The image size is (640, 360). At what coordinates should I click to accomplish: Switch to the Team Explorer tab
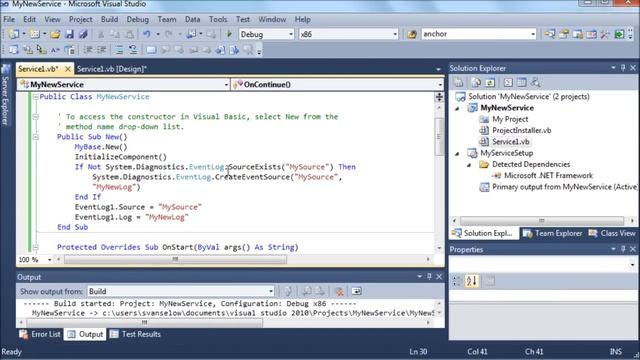(553, 233)
